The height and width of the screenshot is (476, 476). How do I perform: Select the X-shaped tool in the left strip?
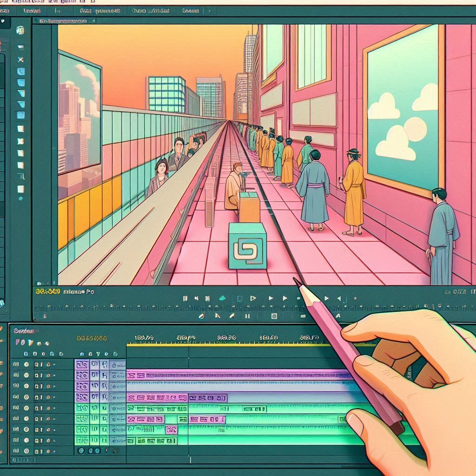[x=20, y=59]
